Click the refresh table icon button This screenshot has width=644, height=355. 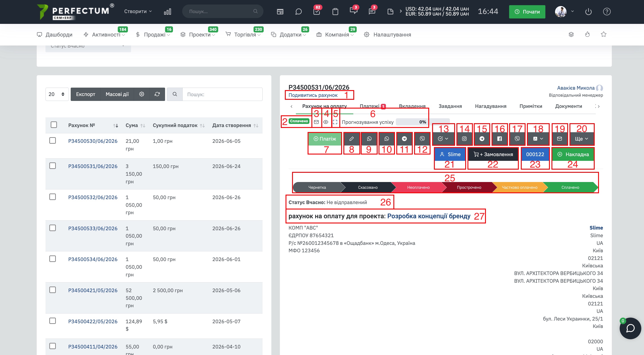(157, 94)
